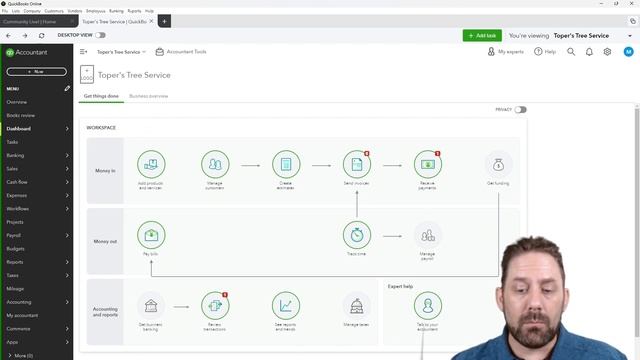Screen dimensions: 640x360
Task: Click the green Add task button
Action: click(482, 36)
